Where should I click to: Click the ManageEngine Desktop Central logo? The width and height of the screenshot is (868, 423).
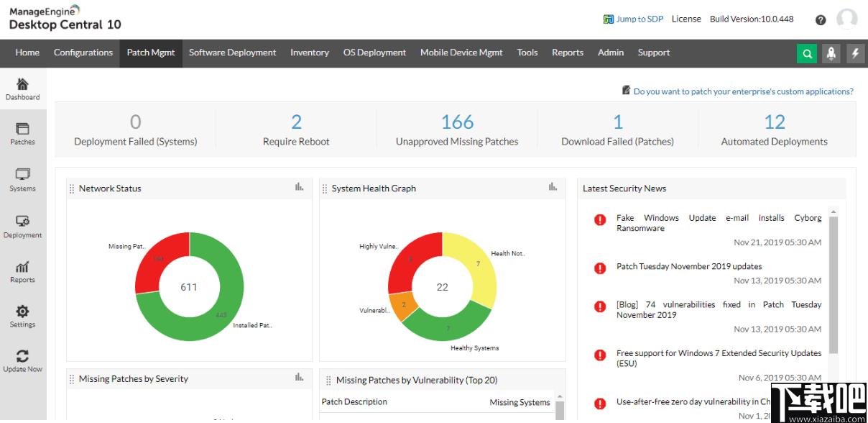pyautogui.click(x=65, y=18)
